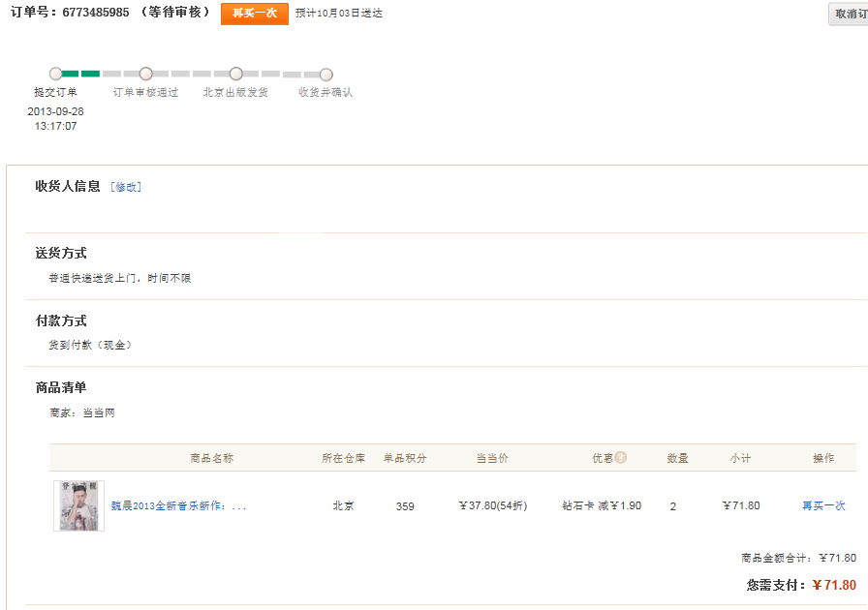Open the 魏晨2013全新音乐新作 product link

[x=178, y=505]
